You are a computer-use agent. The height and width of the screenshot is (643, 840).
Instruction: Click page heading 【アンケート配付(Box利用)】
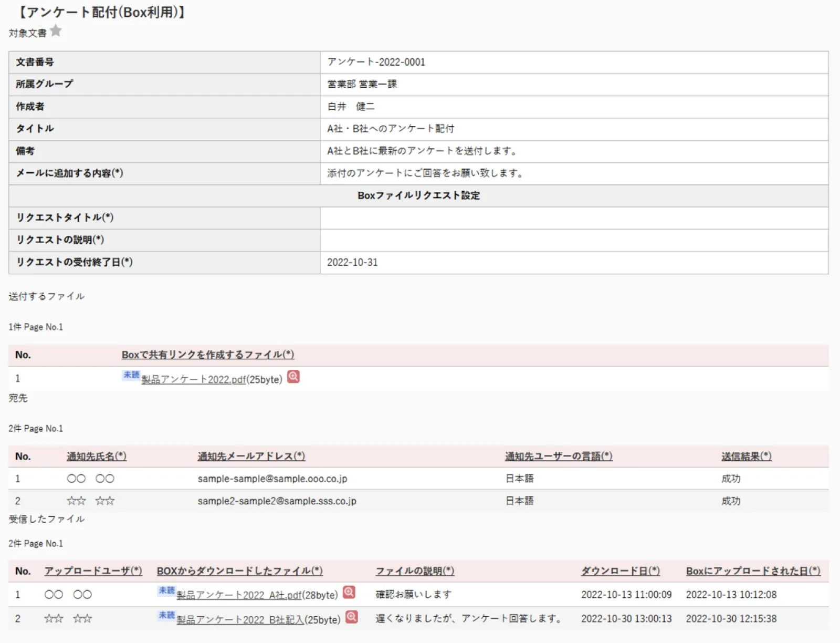coord(102,12)
